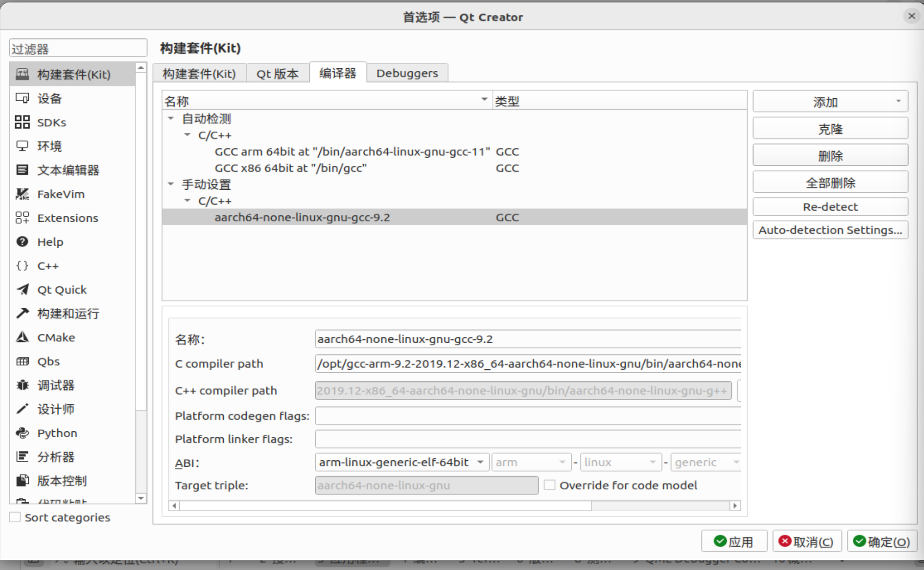Open the ABI arm-linux-generic-elf-64bit combo box
This screenshot has height=570, width=924.
point(401,462)
